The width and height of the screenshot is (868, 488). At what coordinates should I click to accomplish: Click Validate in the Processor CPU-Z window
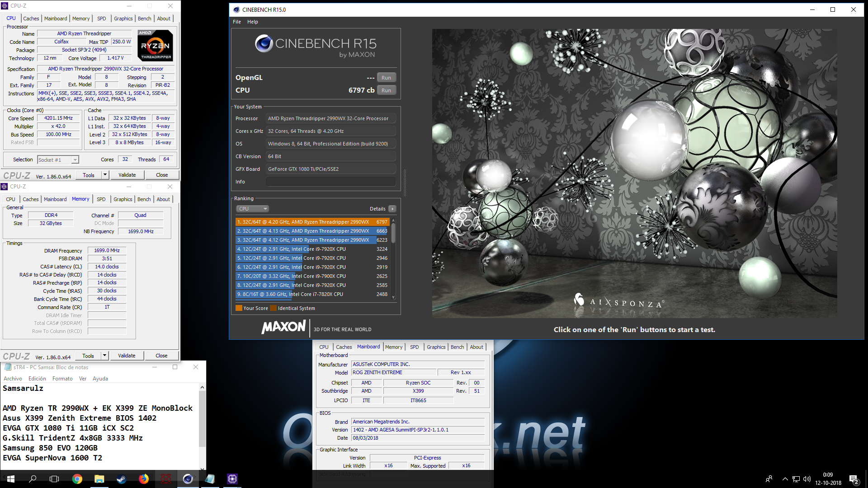pyautogui.click(x=127, y=175)
